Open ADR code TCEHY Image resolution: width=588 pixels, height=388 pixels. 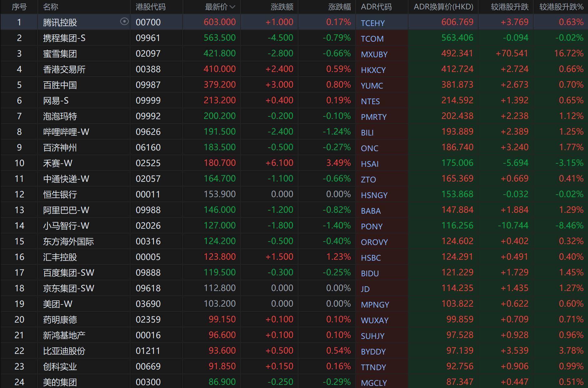373,23
